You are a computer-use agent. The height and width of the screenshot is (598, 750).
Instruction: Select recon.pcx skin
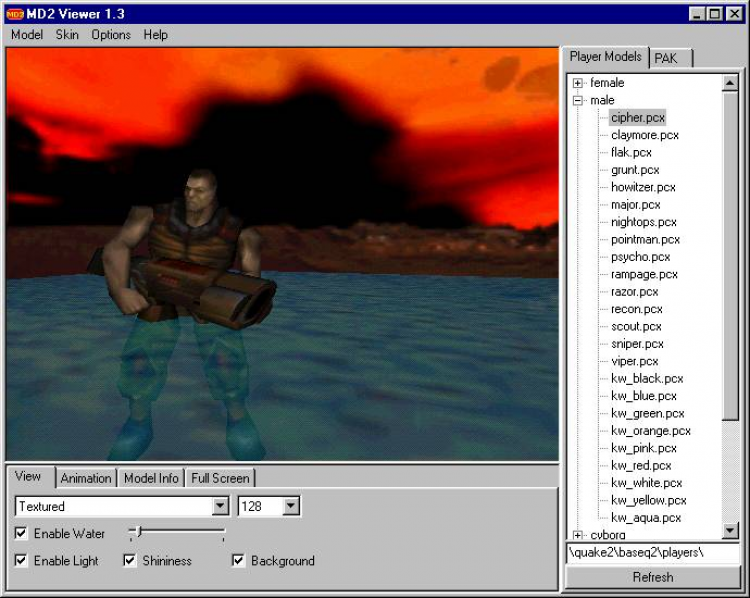(x=637, y=309)
